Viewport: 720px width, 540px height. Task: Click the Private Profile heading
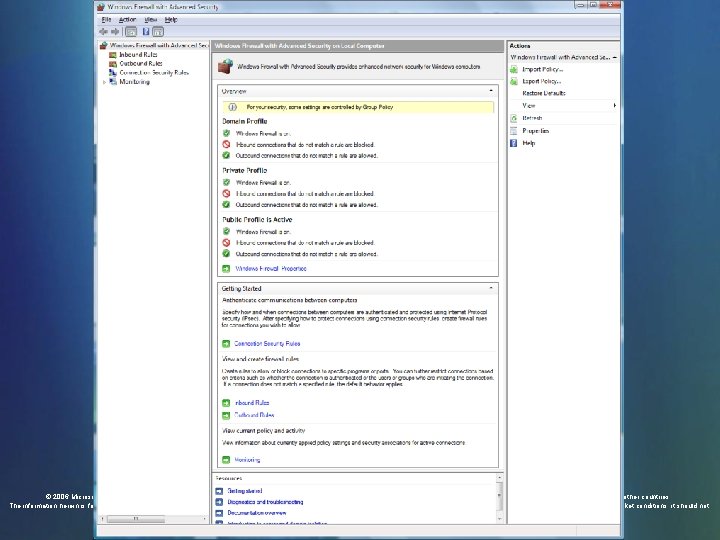click(245, 170)
